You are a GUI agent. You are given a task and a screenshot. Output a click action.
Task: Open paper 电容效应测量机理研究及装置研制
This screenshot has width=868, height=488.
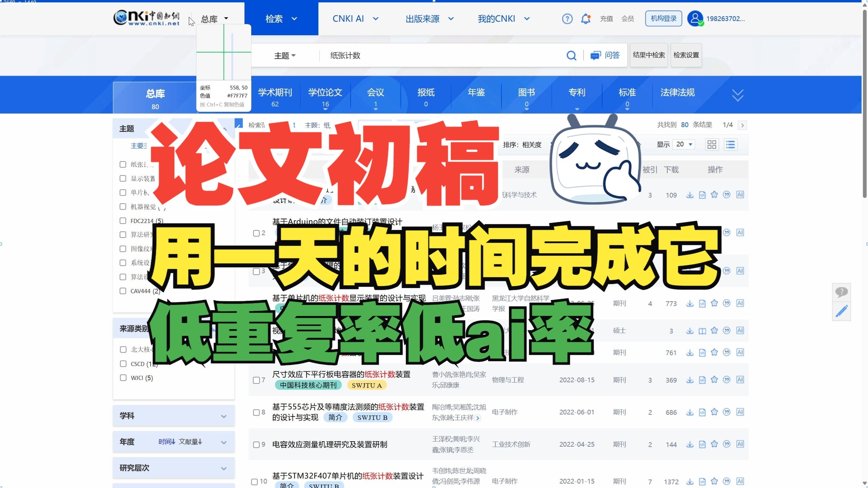coord(330,445)
